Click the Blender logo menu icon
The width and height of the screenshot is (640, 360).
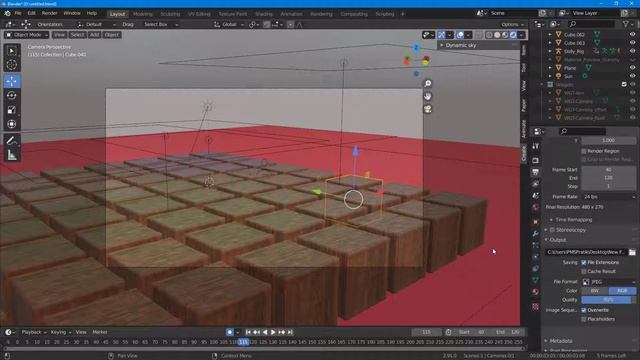[7, 13]
